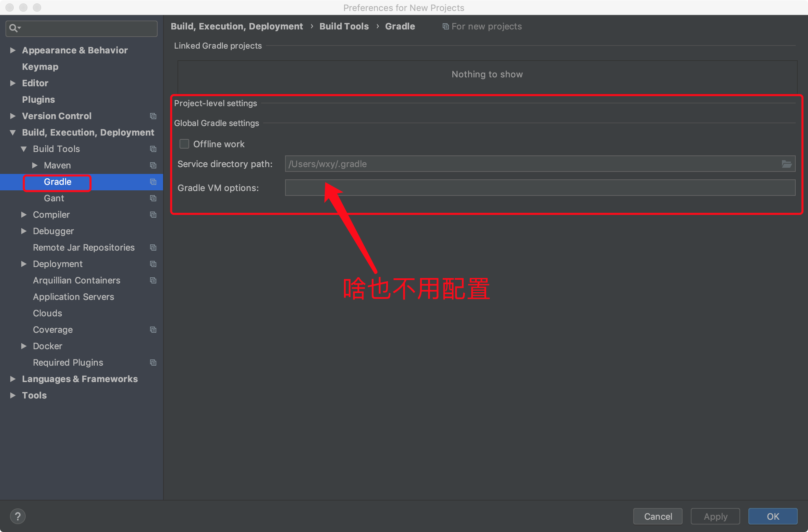Viewport: 808px width, 532px height.
Task: Click project-level icon next to Version Control
Action: (x=153, y=116)
